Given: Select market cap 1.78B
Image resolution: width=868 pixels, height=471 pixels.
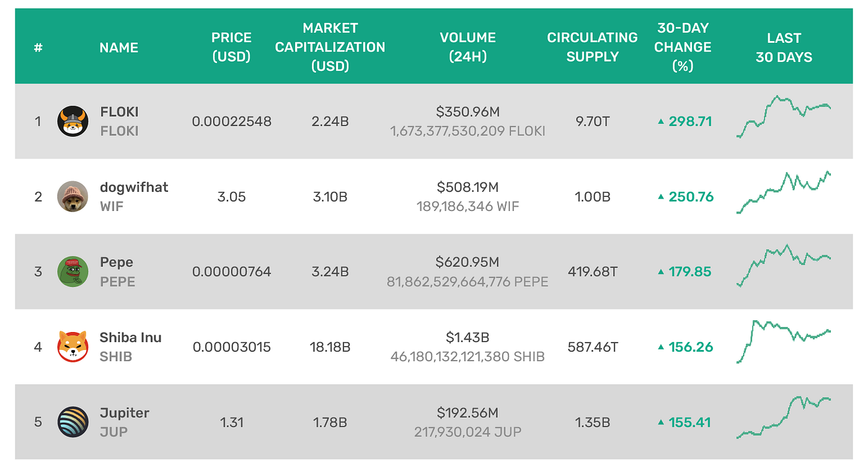Looking at the screenshot, I should click(330, 423).
